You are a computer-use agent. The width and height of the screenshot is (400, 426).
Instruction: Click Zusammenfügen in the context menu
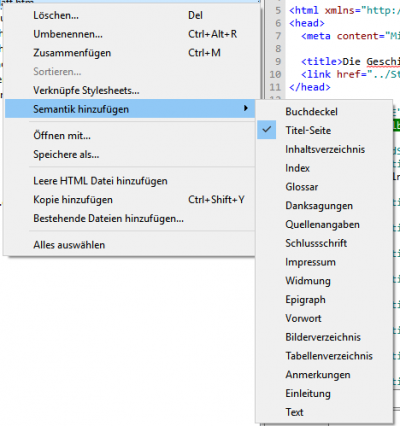[130, 53]
